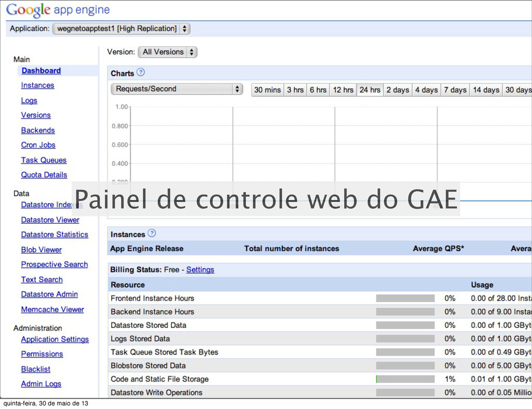Viewport: 532px width, 409px height.
Task: Click the Backend Instance Hours row label
Action: coord(152,311)
